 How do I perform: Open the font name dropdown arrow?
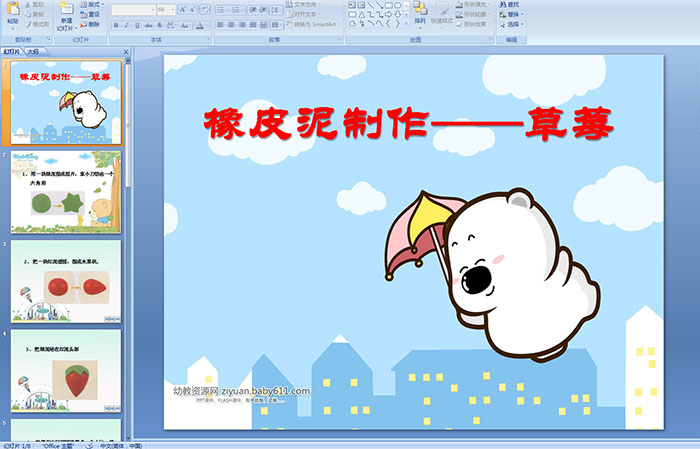tap(153, 9)
